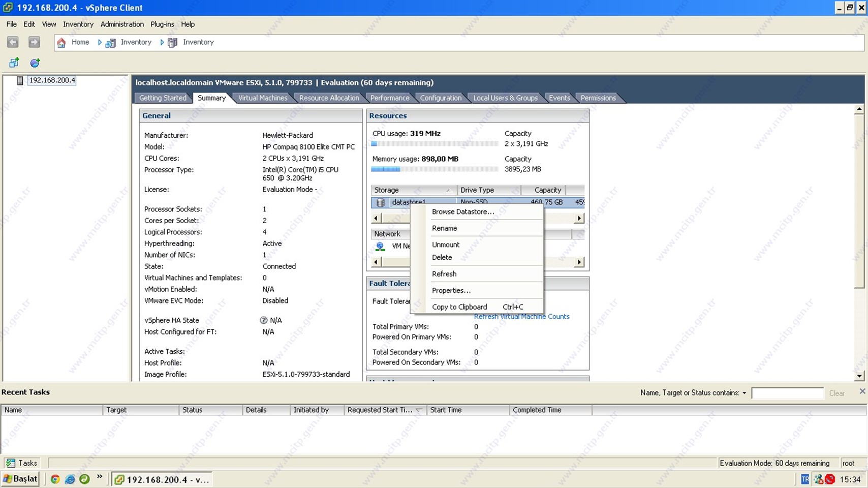Click the Tasks icon in status bar

[x=11, y=463]
